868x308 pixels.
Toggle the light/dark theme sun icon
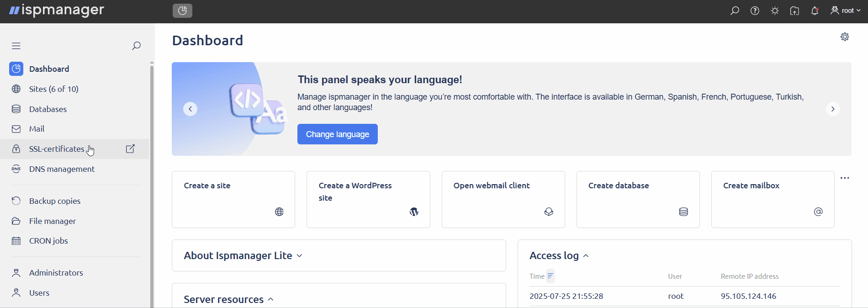(775, 11)
